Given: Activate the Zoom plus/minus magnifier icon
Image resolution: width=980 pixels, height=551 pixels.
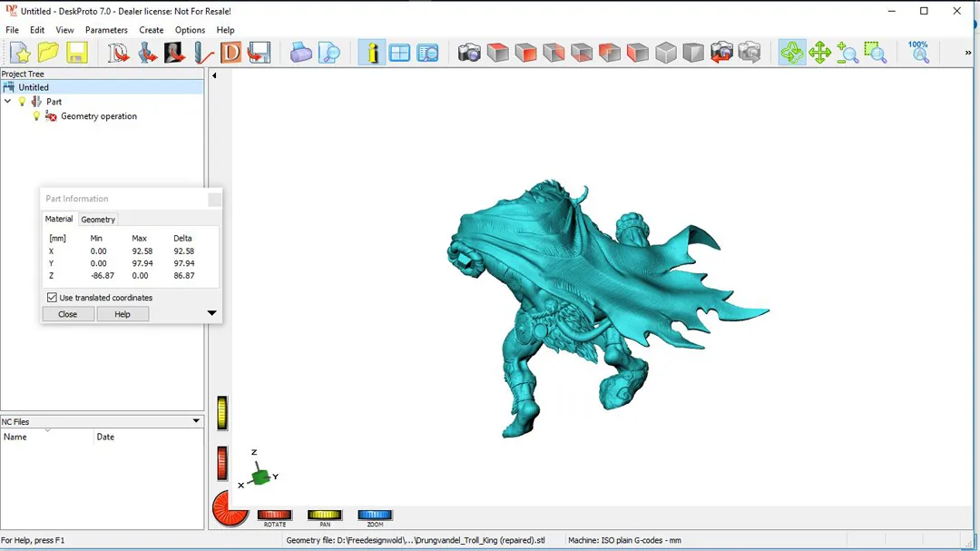Looking at the screenshot, I should click(848, 53).
